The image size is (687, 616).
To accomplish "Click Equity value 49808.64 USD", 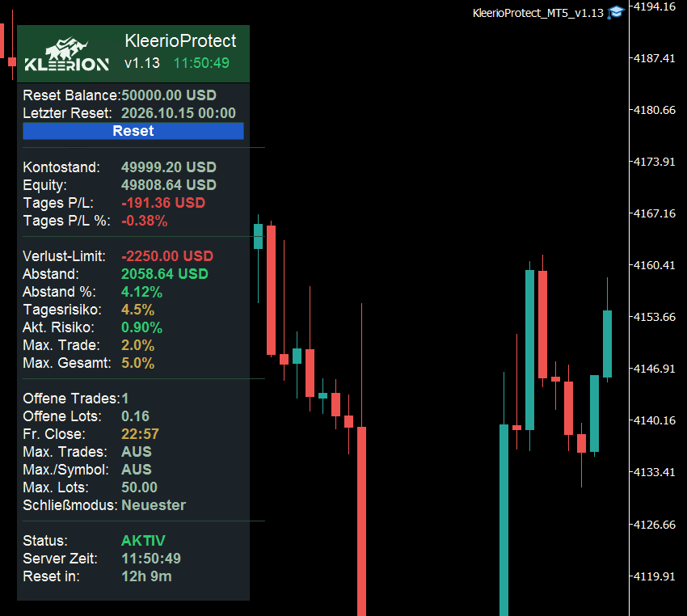I will pyautogui.click(x=169, y=185).
